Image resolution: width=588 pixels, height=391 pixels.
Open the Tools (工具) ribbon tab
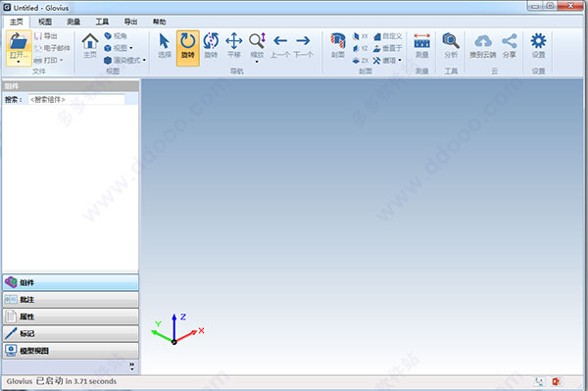(x=102, y=22)
